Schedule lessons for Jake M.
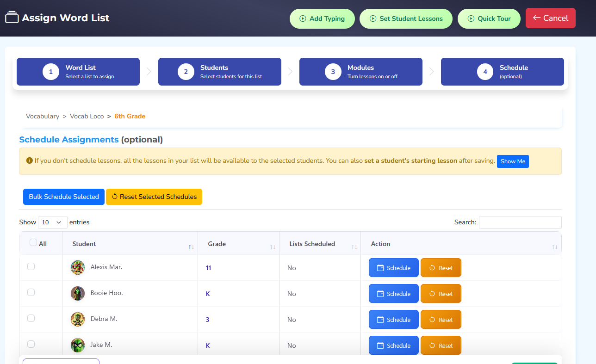The width and height of the screenshot is (596, 364). tap(394, 345)
